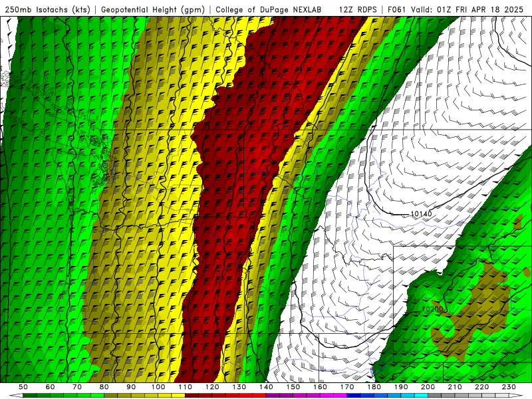Click the 100 value on the color scale
This screenshot has height=399, width=532.
[158, 387]
